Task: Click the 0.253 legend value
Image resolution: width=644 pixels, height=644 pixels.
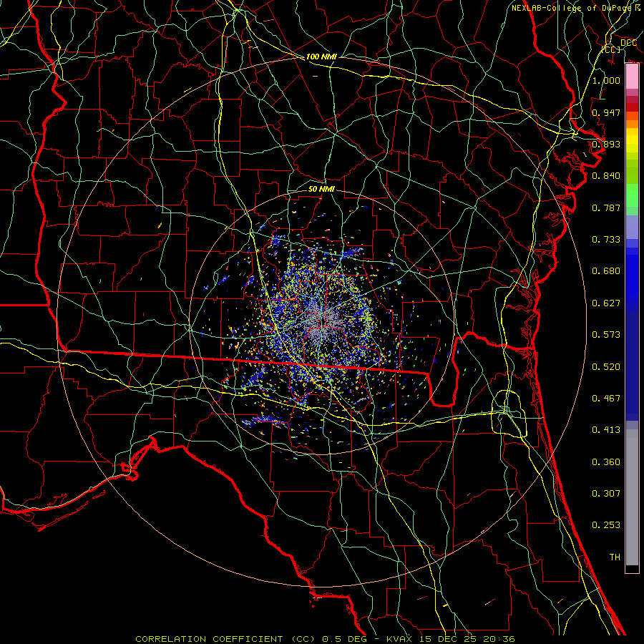Action: coord(606,525)
